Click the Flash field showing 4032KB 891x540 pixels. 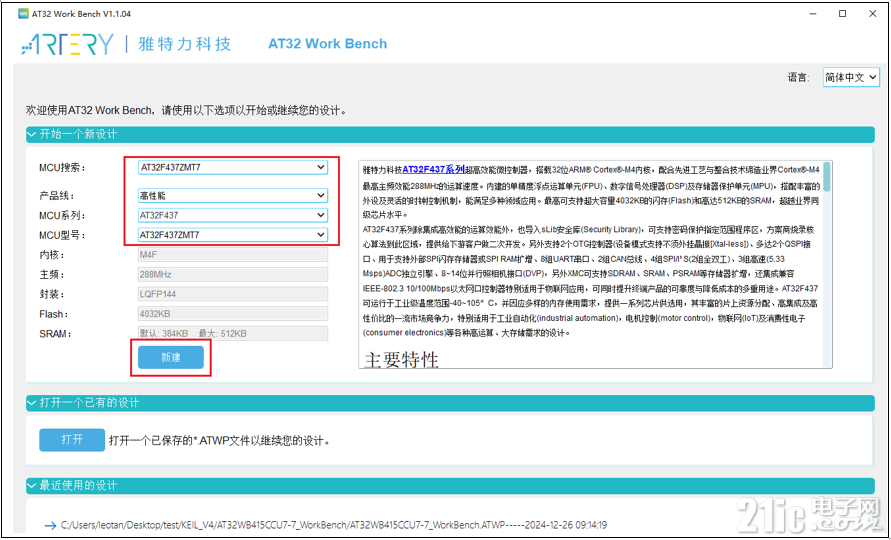[x=232, y=314]
